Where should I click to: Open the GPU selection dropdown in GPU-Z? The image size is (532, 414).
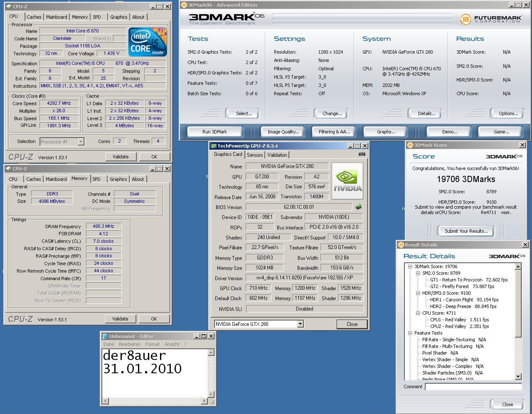(x=300, y=324)
